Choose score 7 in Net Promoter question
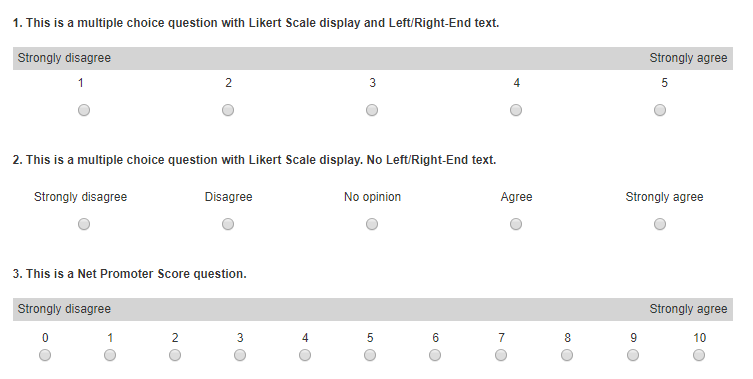 click(501, 355)
